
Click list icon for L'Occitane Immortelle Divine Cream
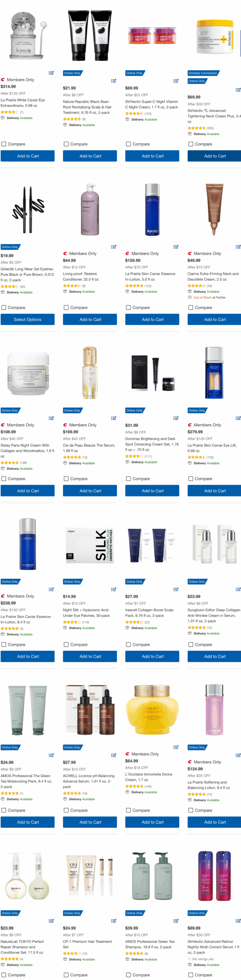coord(176,747)
